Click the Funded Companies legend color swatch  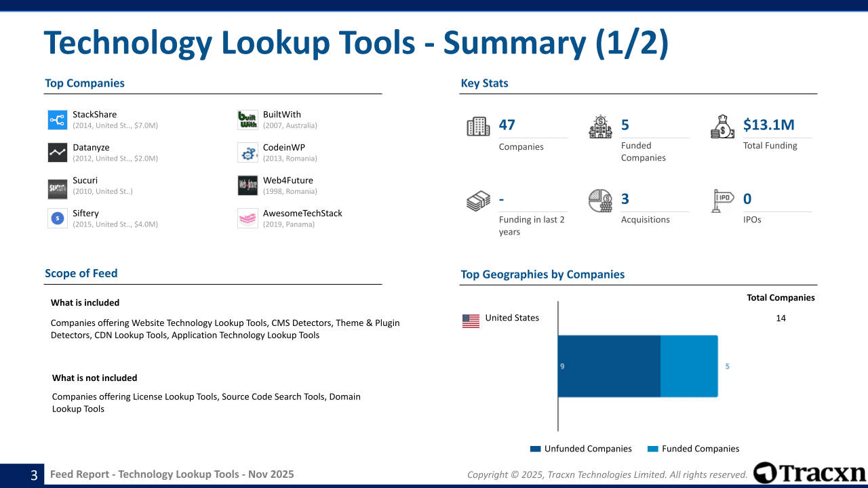[x=653, y=449]
